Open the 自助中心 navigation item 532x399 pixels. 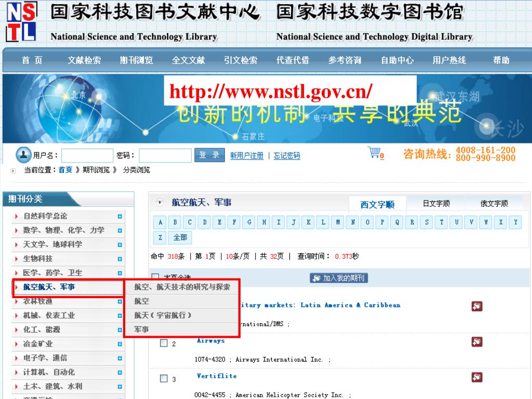[x=397, y=60]
